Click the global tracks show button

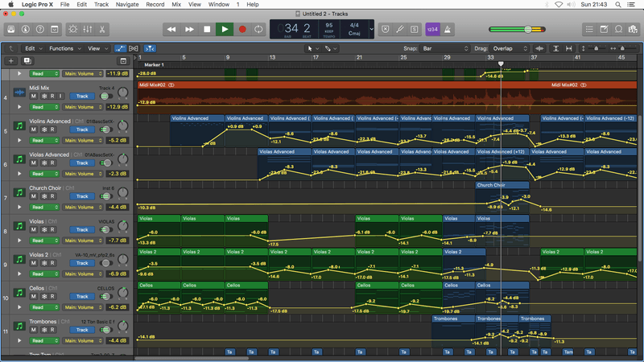123,61
